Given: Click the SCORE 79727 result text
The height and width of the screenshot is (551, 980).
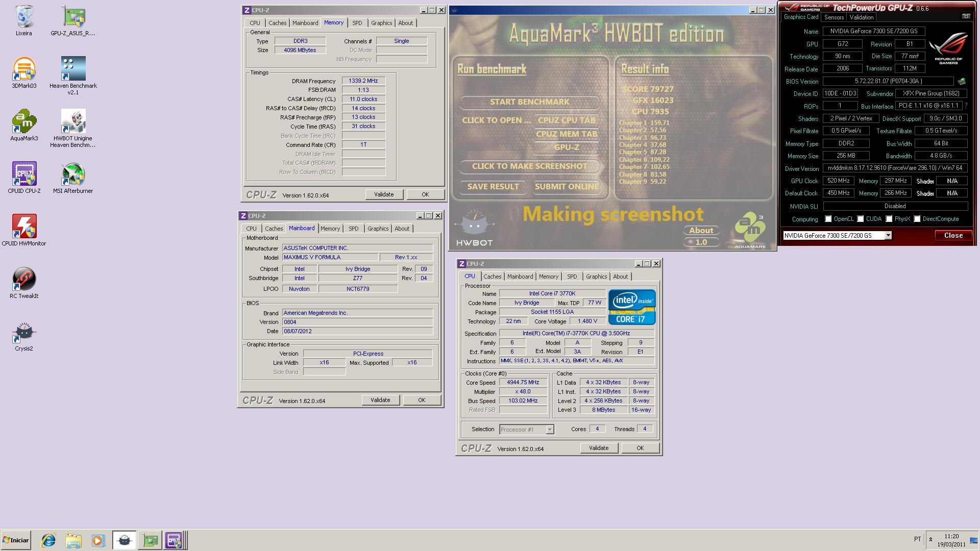Looking at the screenshot, I should tap(647, 89).
